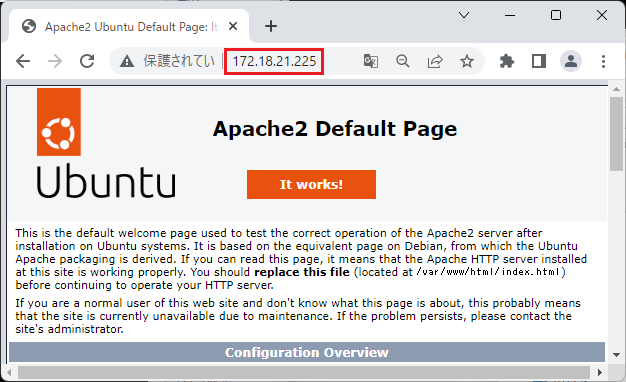Click the "Apache2 Default Page" heading
Screen dimensions: 626x382
pos(335,129)
